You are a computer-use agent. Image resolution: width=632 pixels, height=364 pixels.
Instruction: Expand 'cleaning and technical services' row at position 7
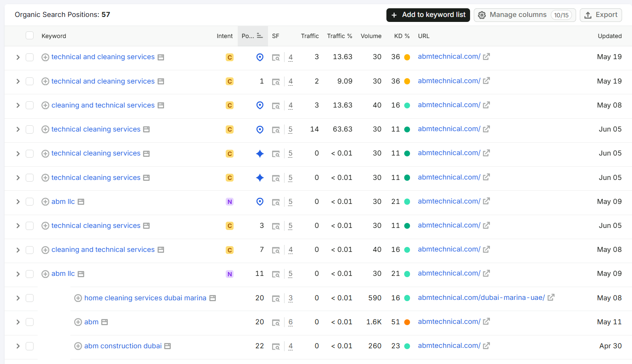(18, 250)
